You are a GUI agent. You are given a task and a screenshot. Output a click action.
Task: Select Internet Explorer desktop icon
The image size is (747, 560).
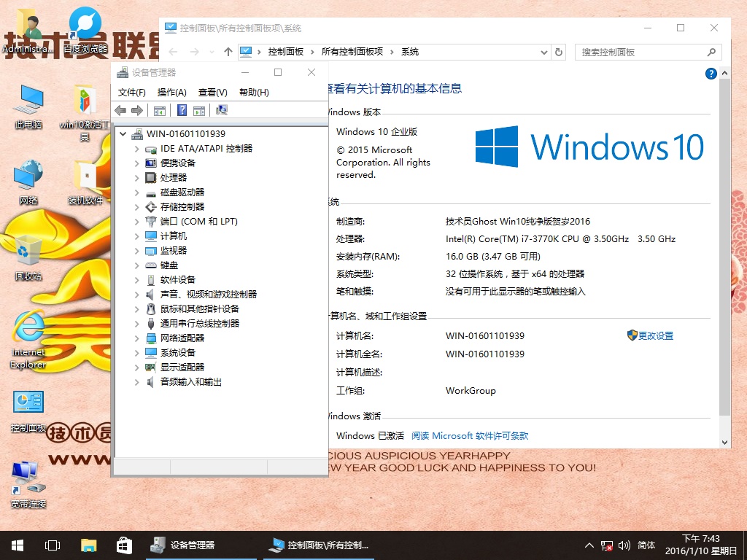coord(28,340)
